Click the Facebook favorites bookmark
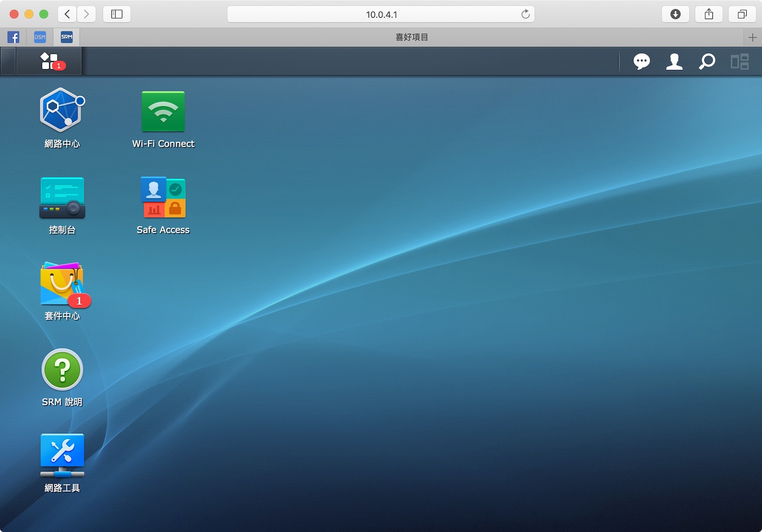The height and width of the screenshot is (532, 762). pyautogui.click(x=13, y=37)
